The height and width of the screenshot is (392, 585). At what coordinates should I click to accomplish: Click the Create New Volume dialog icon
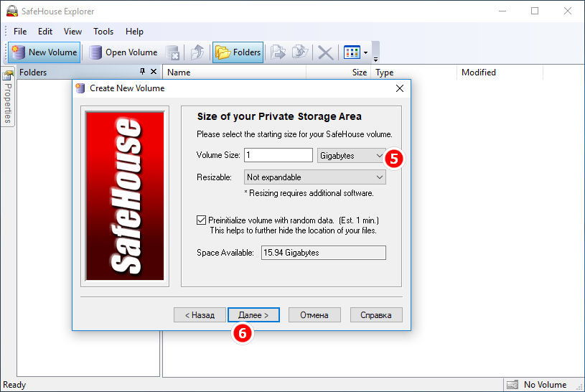(x=80, y=88)
